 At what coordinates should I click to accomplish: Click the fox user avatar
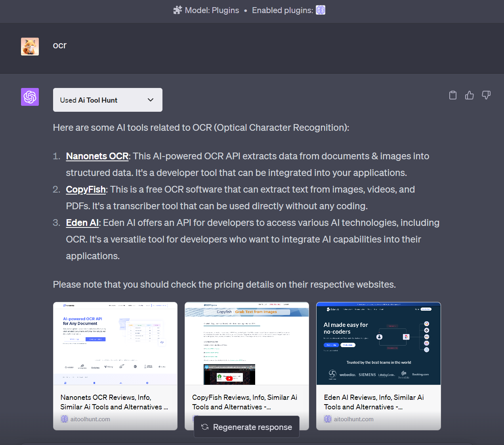click(30, 47)
